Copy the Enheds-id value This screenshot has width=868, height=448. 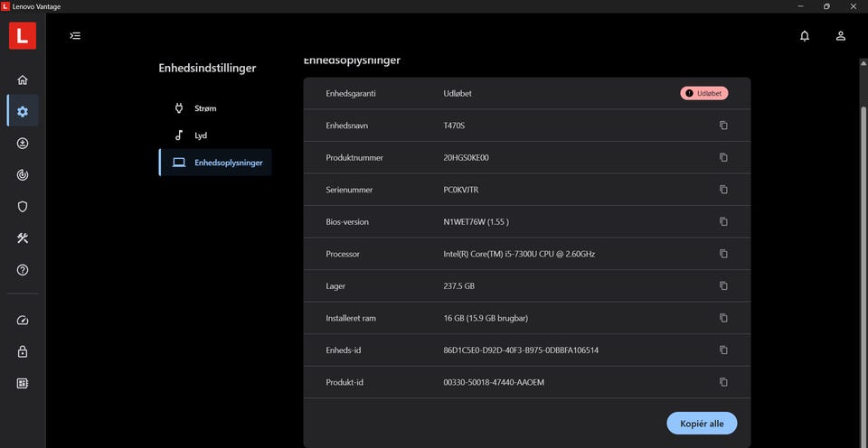tap(723, 350)
